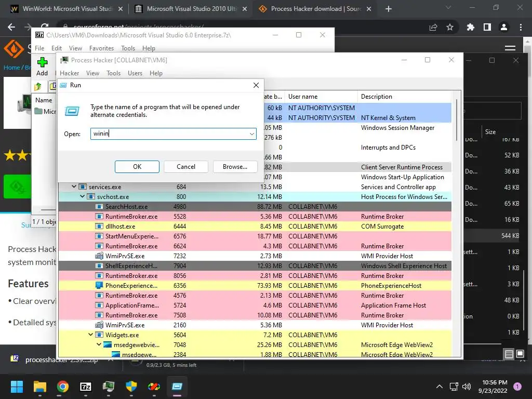The image size is (532, 399).
Task: Click the green Add icon in 7-Zip
Action: coord(43,62)
